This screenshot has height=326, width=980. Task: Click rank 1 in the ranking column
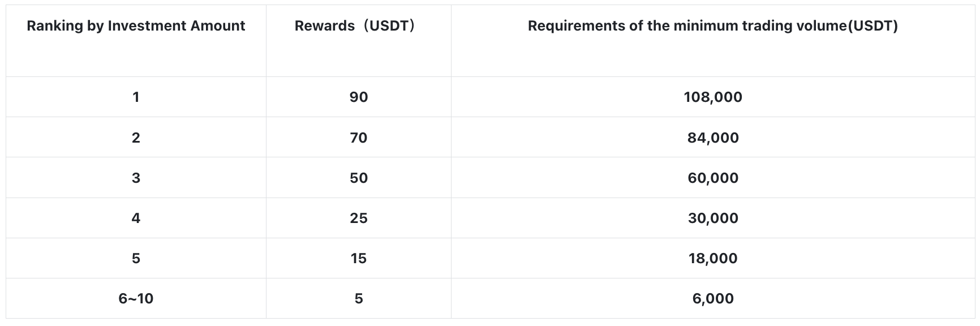coord(136,97)
